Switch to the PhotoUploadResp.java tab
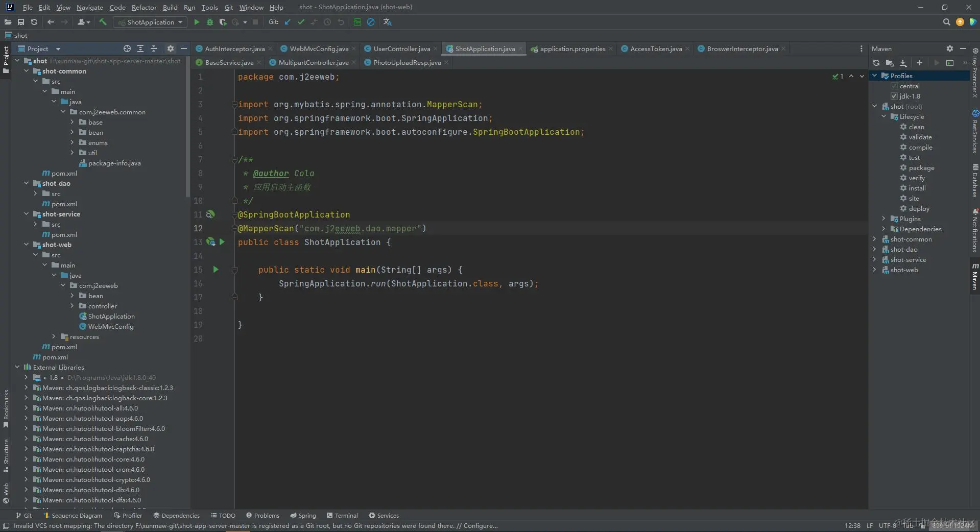Viewport: 980px width, 532px height. pos(407,62)
